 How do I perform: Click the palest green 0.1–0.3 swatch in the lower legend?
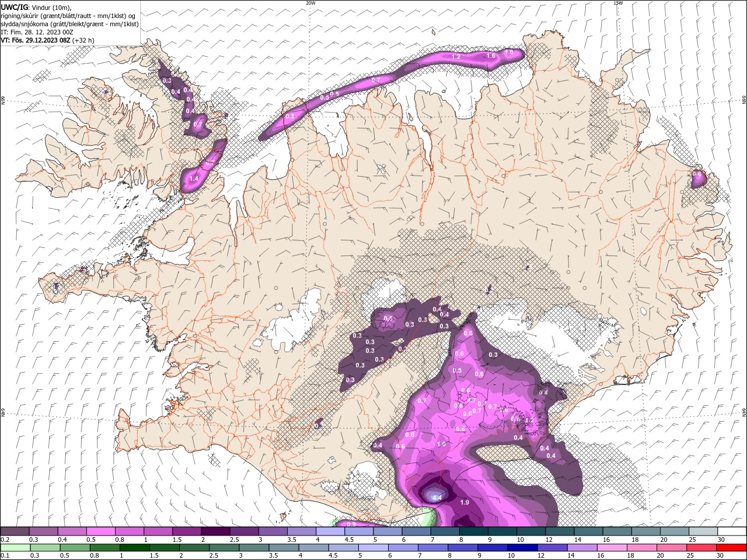15,548
